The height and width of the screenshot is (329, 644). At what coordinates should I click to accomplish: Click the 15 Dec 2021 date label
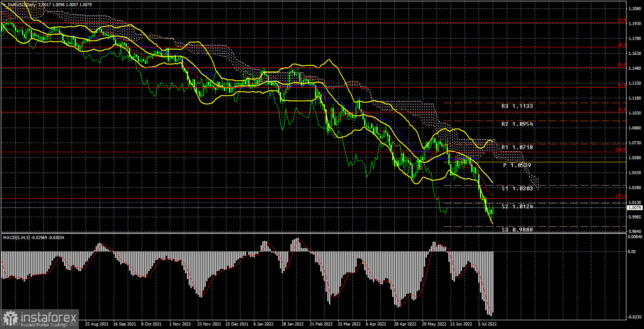click(237, 324)
